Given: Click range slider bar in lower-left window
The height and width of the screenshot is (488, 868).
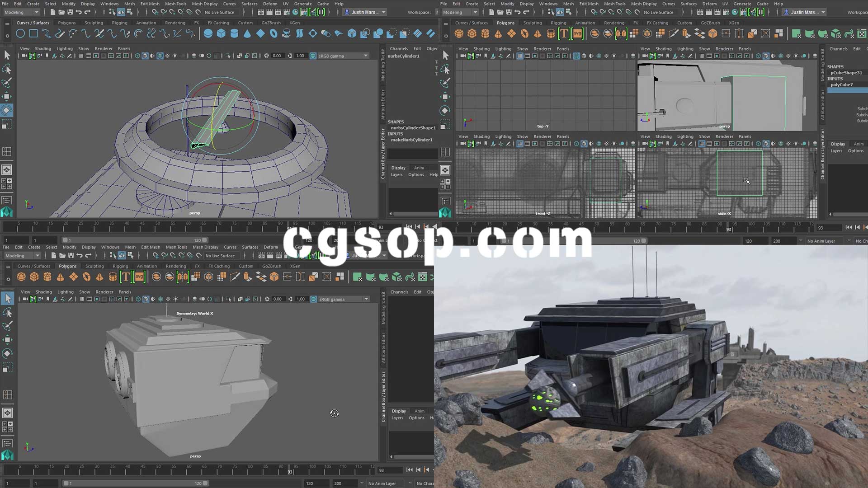Looking at the screenshot, I should click(x=136, y=483).
